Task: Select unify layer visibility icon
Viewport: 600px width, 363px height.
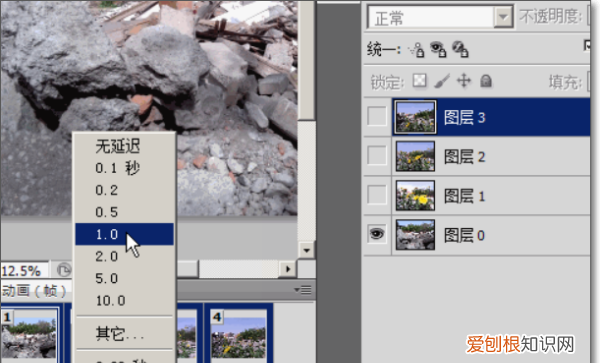Action: [x=438, y=49]
